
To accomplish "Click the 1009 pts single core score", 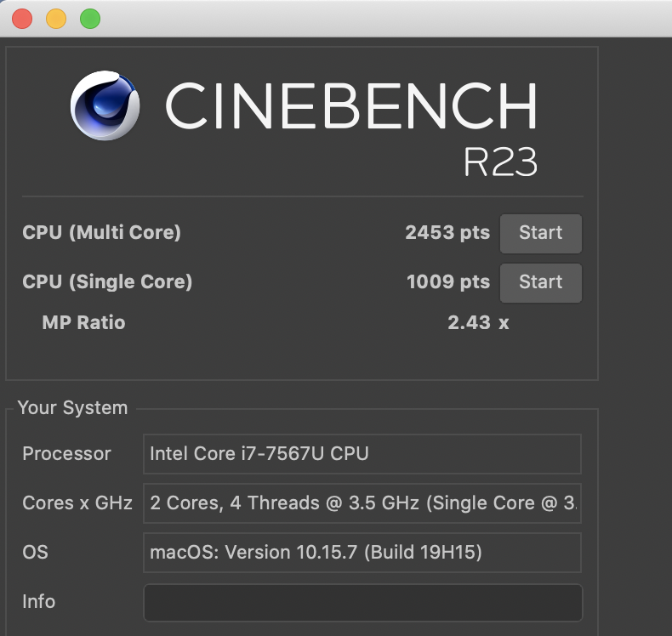I will point(448,281).
